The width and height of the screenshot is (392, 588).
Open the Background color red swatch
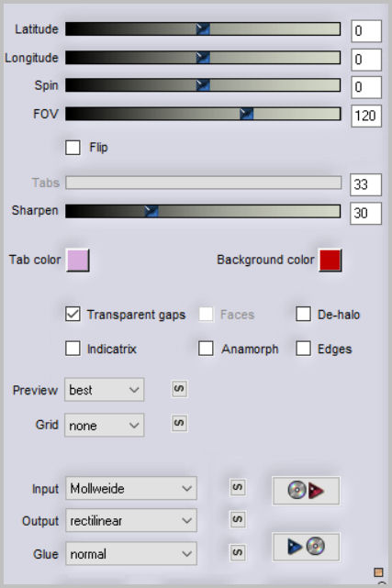[330, 260]
